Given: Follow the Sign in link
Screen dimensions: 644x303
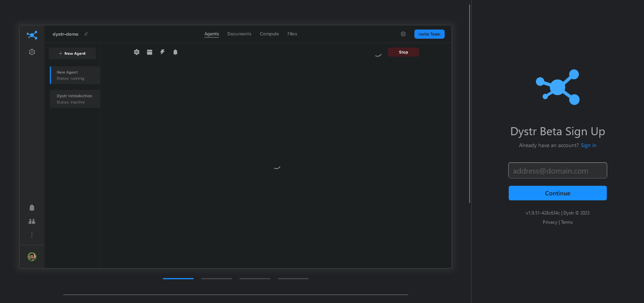Looking at the screenshot, I should tap(588, 146).
